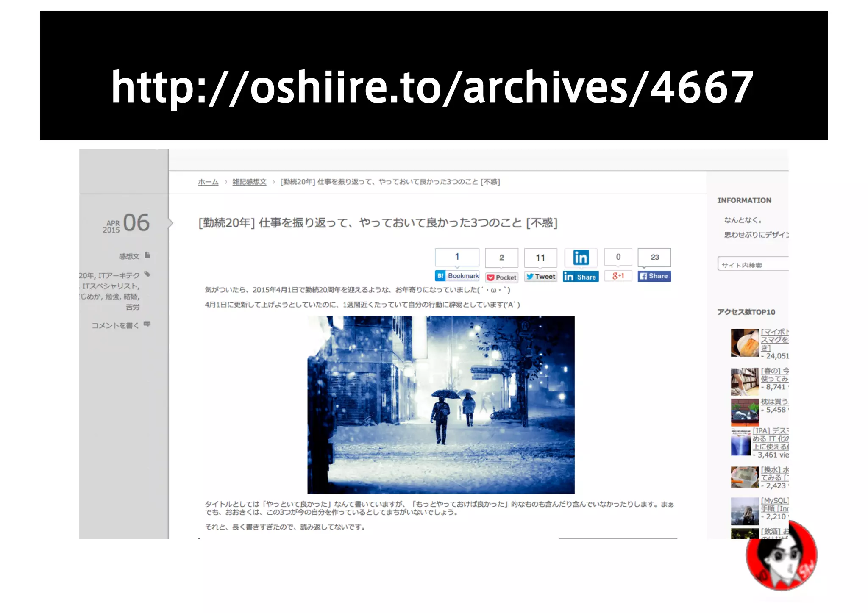Viewport: 868px width, 613px height.
Task: Click the Google +1 button
Action: tap(618, 276)
